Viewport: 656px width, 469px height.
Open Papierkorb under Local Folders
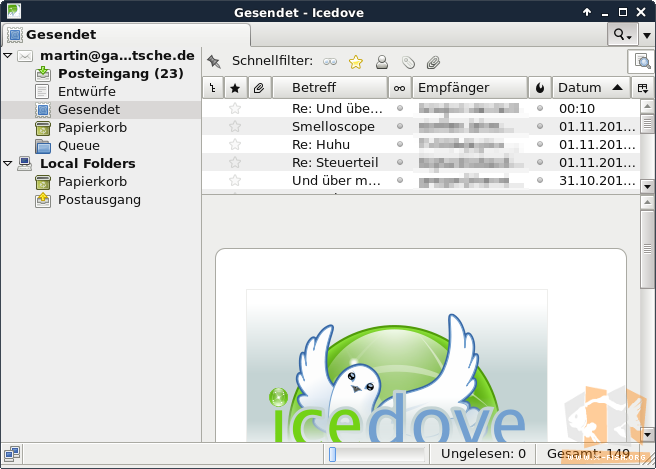[92, 182]
